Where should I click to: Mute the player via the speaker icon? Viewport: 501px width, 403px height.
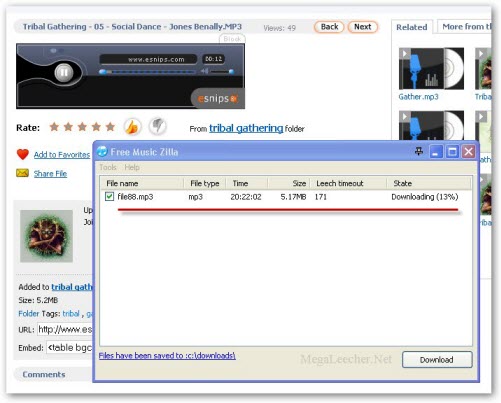point(204,71)
